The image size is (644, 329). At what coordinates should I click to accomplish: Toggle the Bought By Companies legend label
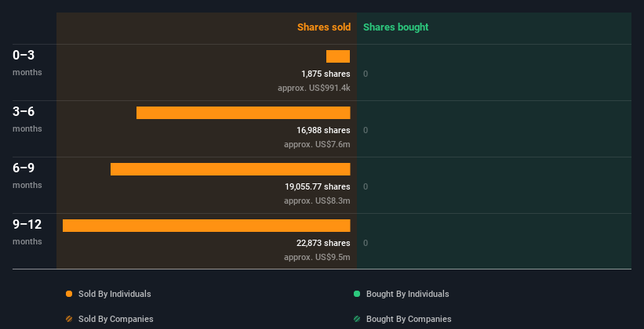point(409,319)
